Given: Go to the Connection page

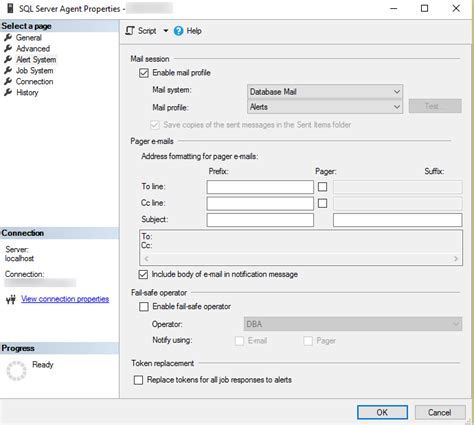Looking at the screenshot, I should pyautogui.click(x=35, y=81).
